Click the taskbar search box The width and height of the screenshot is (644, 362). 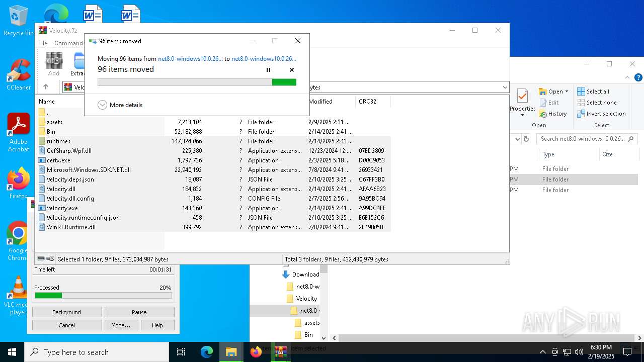click(x=97, y=352)
